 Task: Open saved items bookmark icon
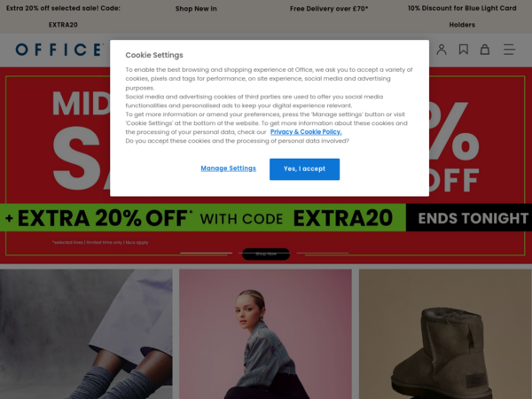pyautogui.click(x=464, y=50)
